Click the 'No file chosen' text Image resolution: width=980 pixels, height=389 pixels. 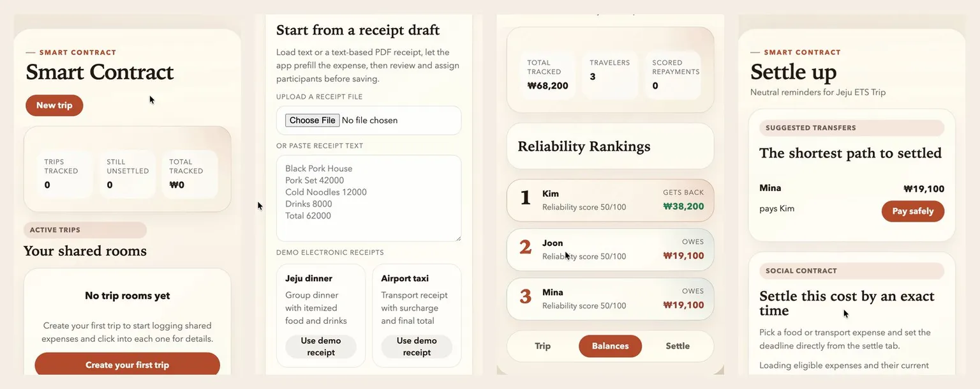tap(369, 120)
